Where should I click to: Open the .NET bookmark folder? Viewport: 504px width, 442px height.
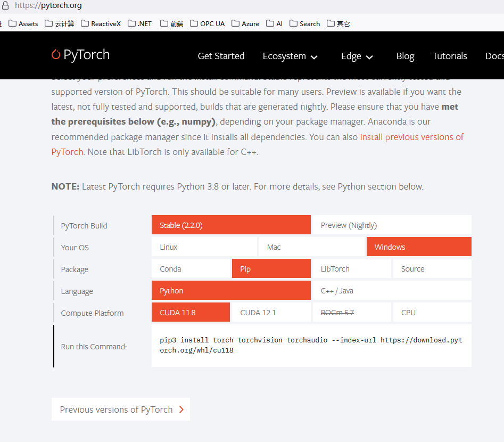point(140,23)
